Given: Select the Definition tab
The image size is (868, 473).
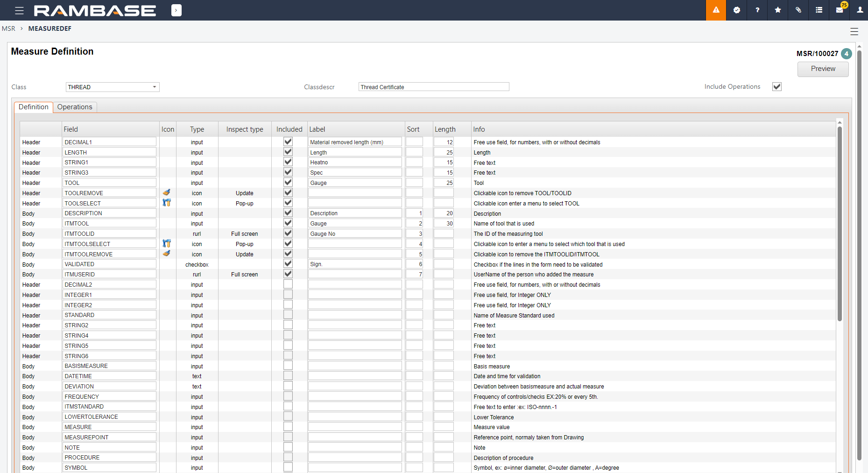Looking at the screenshot, I should click(33, 107).
